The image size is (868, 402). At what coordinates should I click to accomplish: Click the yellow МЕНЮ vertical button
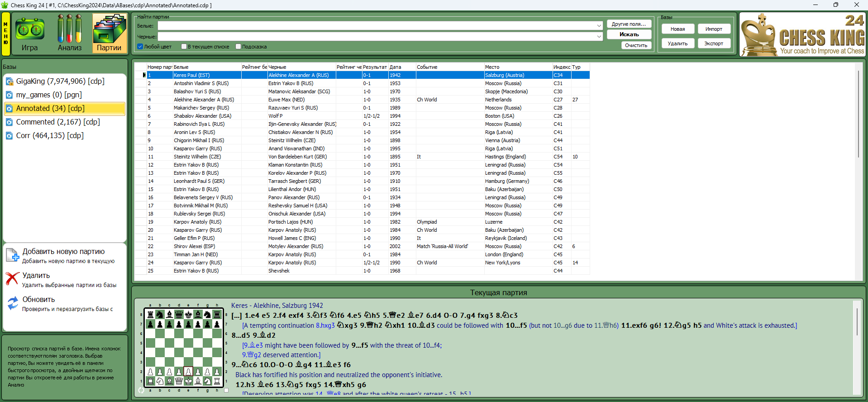(x=6, y=33)
